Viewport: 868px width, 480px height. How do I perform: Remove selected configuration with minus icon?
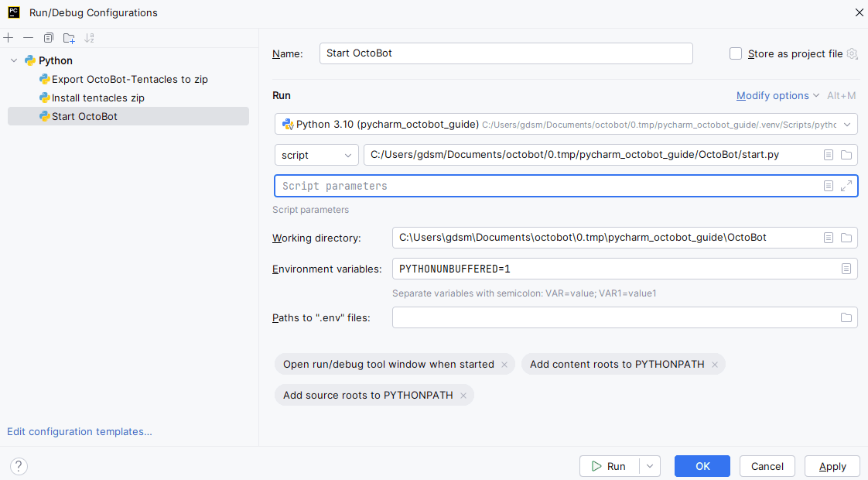(28, 38)
